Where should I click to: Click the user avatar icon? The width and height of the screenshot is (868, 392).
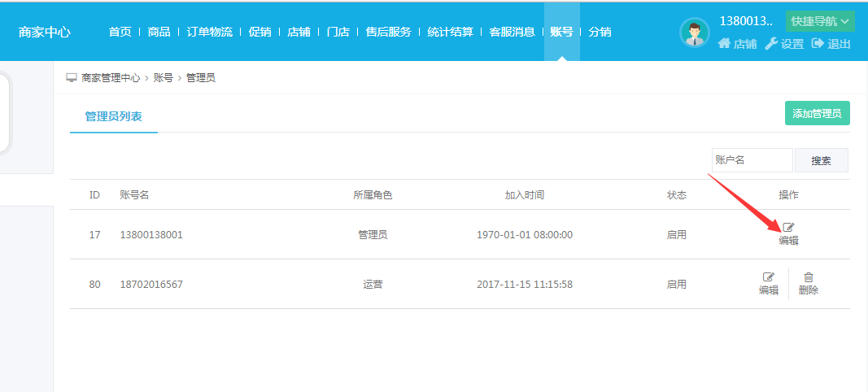(694, 33)
